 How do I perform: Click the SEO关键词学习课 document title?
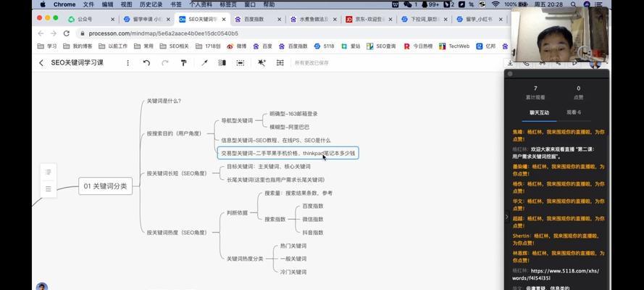click(x=78, y=63)
